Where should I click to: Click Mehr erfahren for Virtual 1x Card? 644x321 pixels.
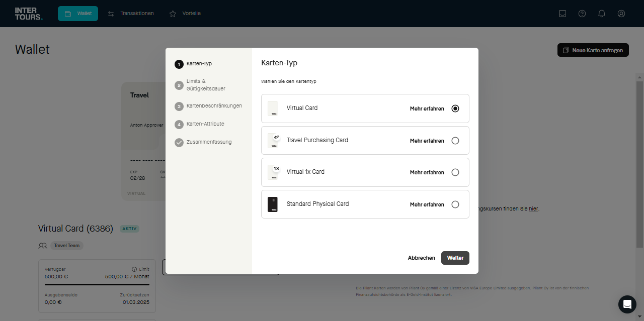(x=427, y=172)
